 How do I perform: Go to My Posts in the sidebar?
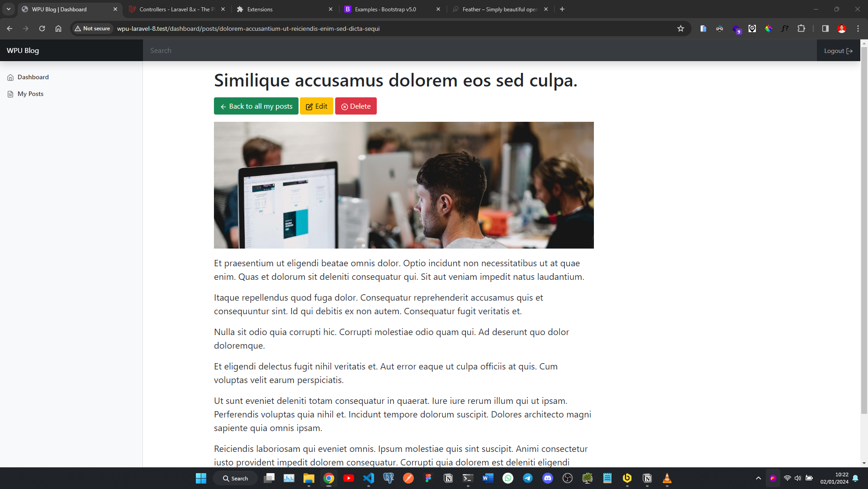[30, 94]
